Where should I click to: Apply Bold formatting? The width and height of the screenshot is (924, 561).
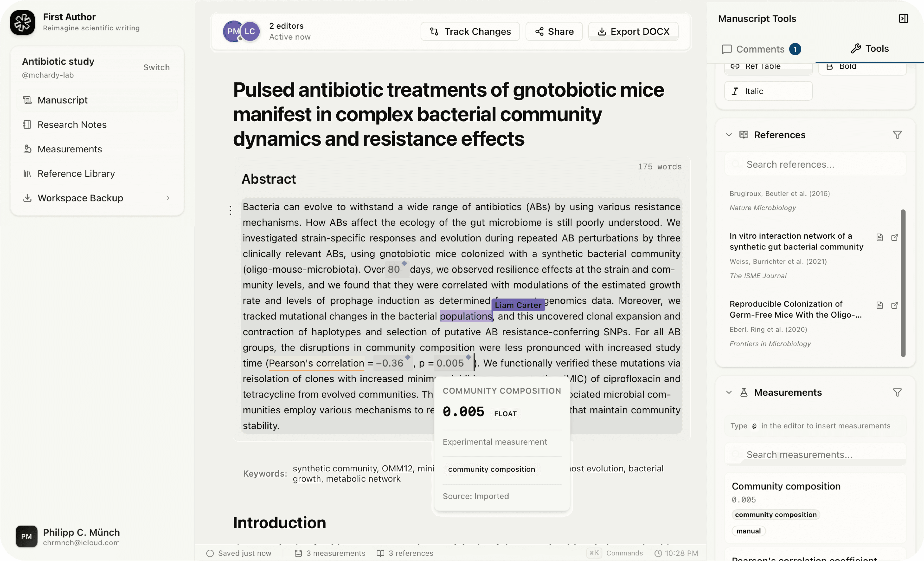coord(862,67)
